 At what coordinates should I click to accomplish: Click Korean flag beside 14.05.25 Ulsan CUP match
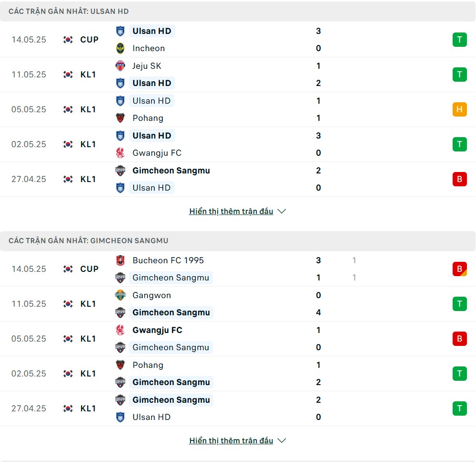[68, 40]
